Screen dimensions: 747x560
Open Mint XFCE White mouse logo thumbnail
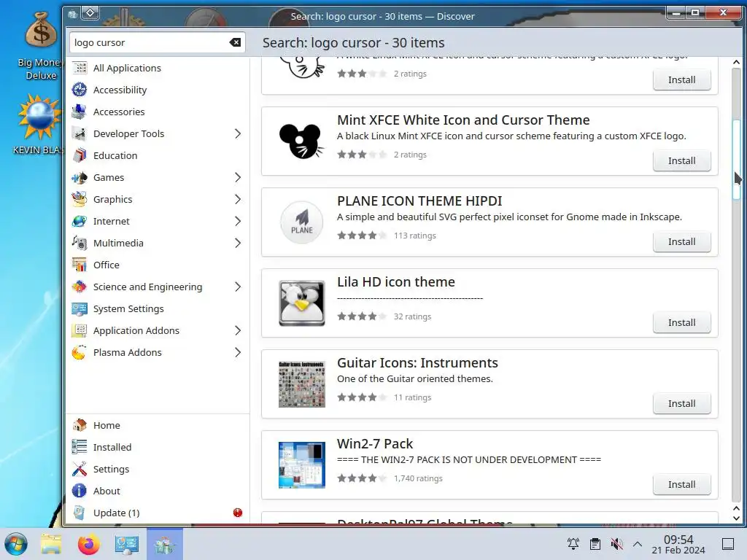click(x=301, y=141)
